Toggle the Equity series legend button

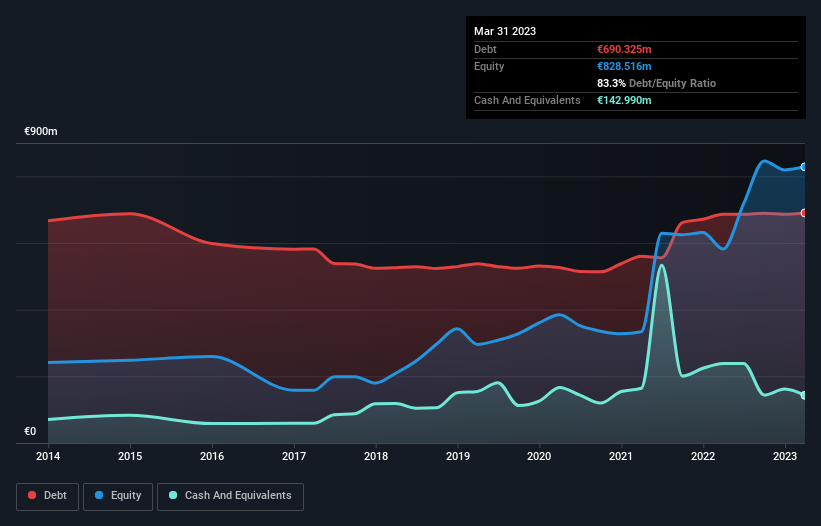tap(118, 496)
